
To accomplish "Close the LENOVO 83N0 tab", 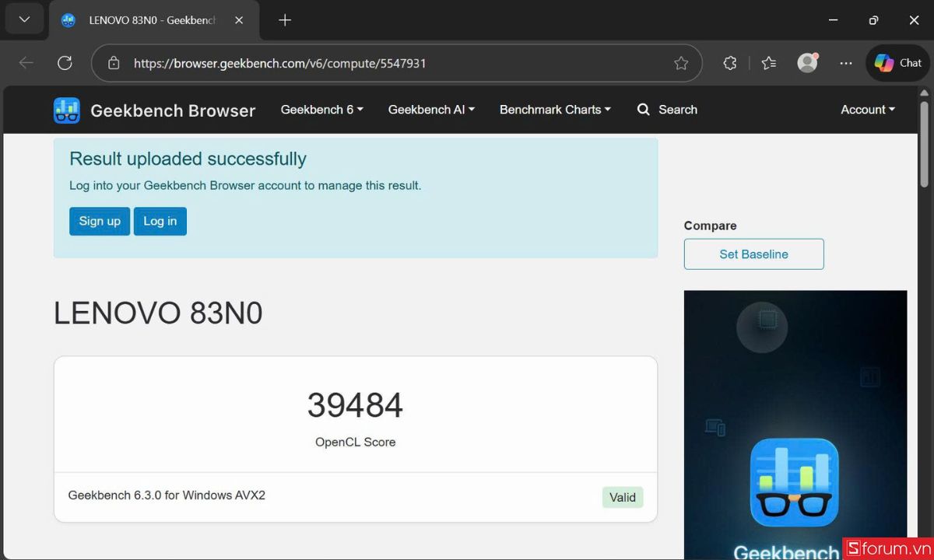I will tap(239, 20).
